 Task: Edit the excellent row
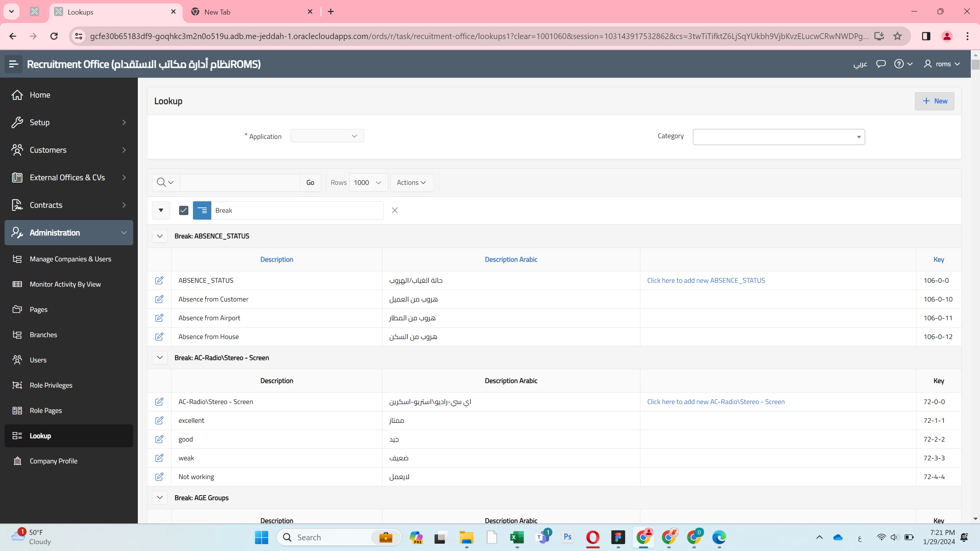[159, 421]
